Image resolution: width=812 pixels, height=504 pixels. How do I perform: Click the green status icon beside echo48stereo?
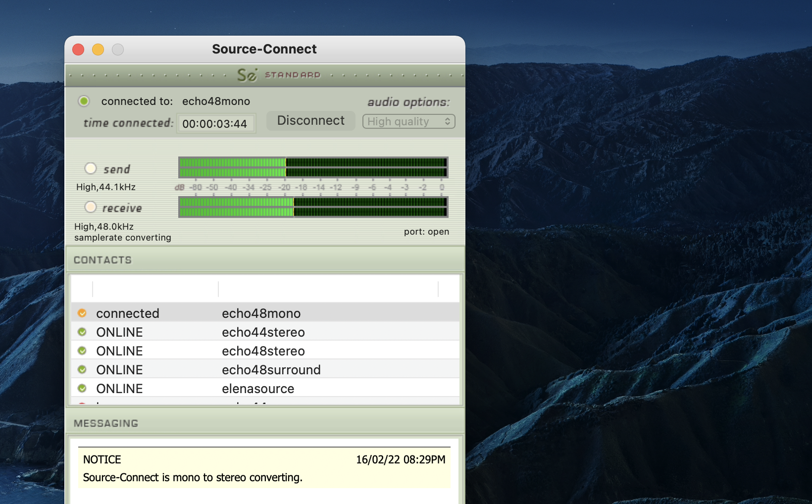(82, 351)
